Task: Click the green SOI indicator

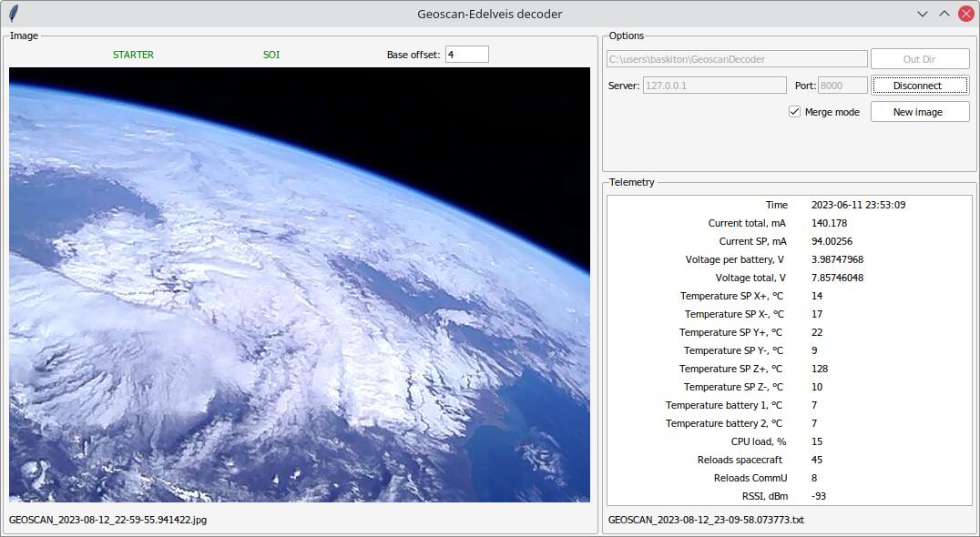Action: (x=271, y=55)
